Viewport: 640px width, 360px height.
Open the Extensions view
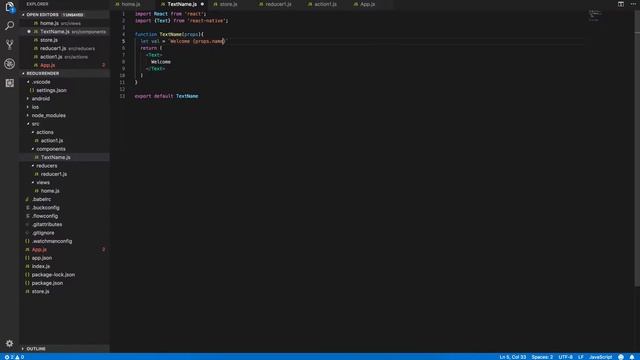[x=9, y=83]
